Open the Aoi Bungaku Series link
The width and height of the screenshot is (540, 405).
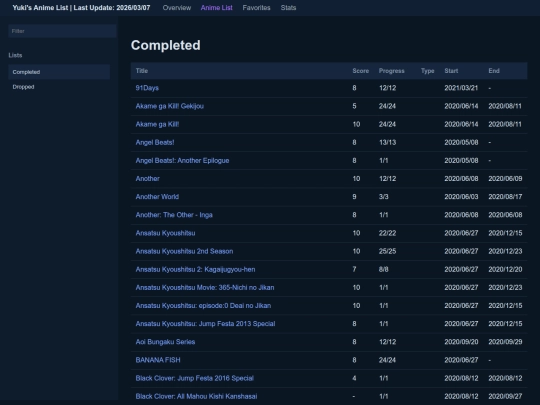tap(165, 342)
